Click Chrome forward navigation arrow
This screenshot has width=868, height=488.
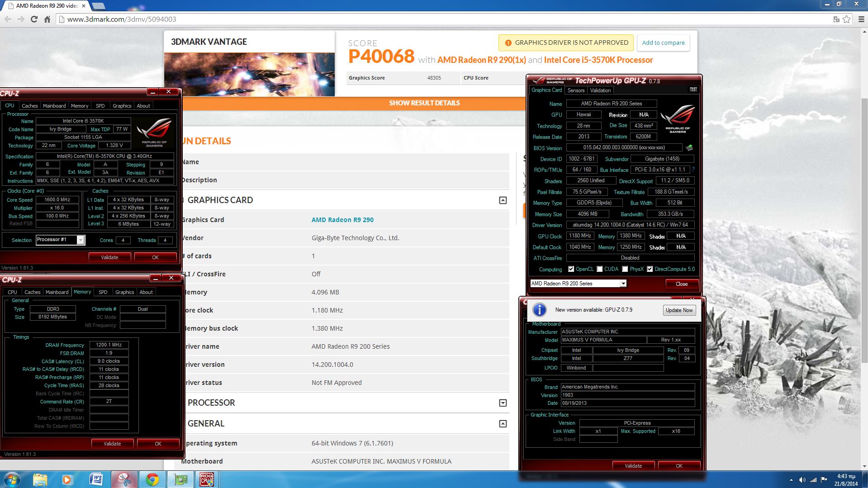(x=21, y=19)
